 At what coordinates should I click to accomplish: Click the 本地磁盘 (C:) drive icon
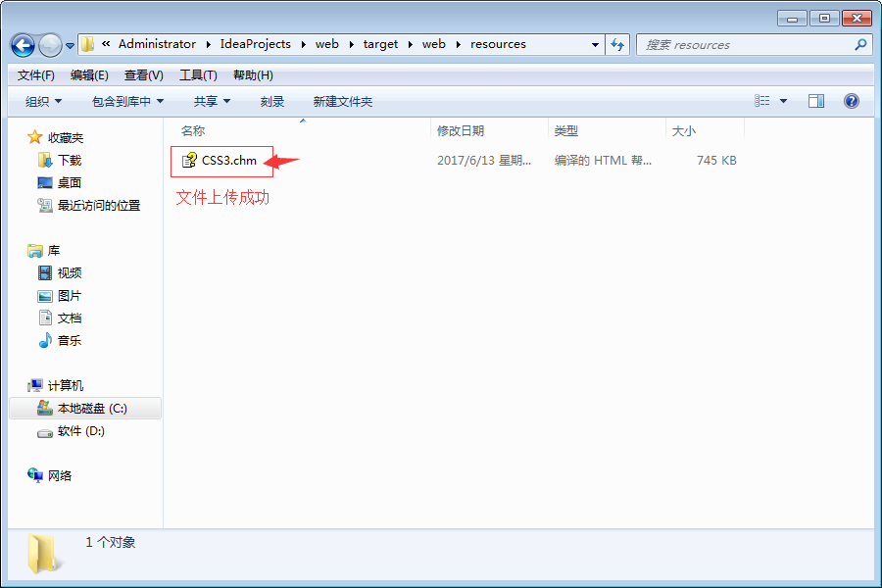[x=45, y=408]
